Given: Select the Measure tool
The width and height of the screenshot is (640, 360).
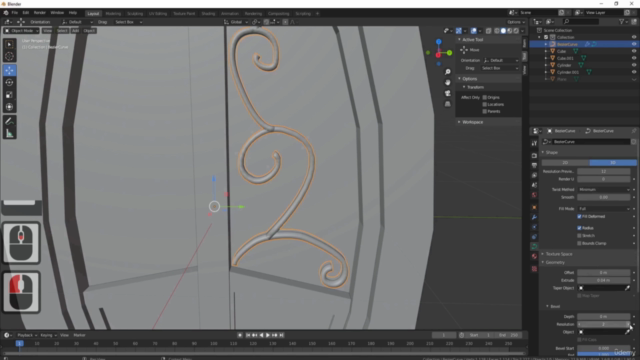Looking at the screenshot, I should [x=9, y=133].
